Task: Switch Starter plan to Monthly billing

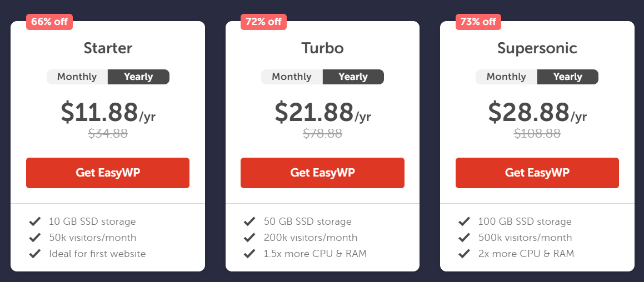Action: pyautogui.click(x=77, y=77)
